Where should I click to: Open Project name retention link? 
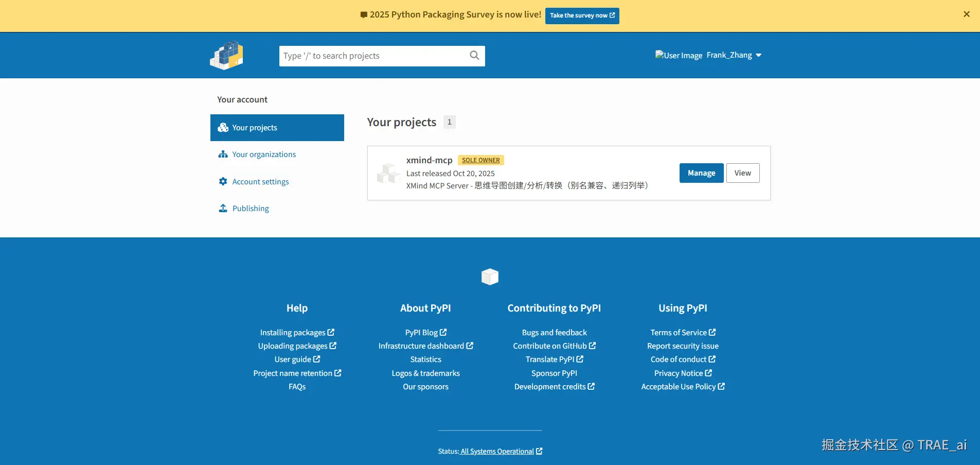click(297, 373)
